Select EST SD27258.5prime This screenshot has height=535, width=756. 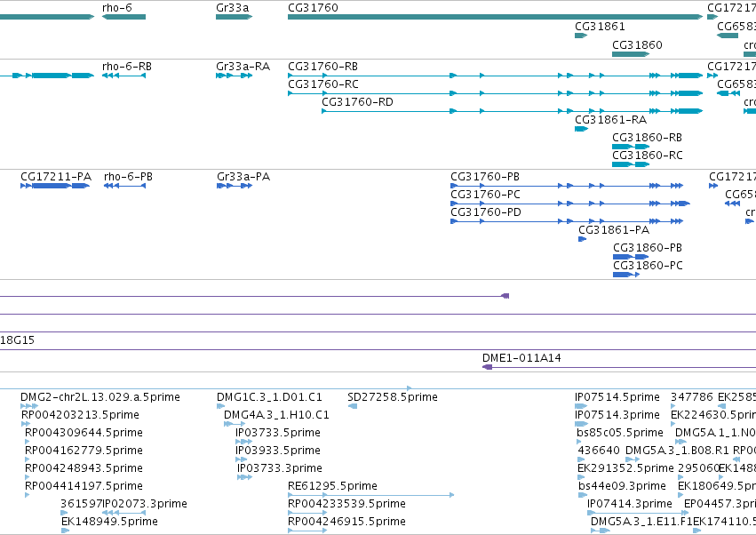coord(353,407)
